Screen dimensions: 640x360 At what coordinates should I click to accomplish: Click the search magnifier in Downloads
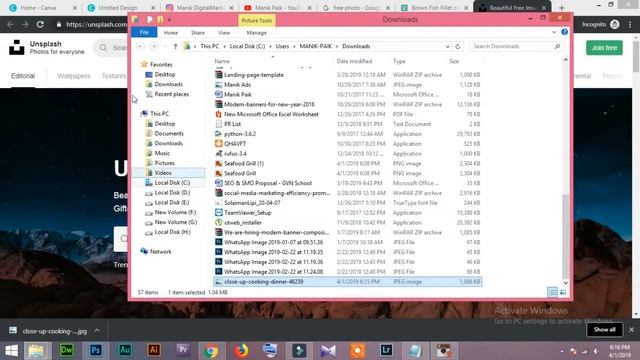click(557, 47)
